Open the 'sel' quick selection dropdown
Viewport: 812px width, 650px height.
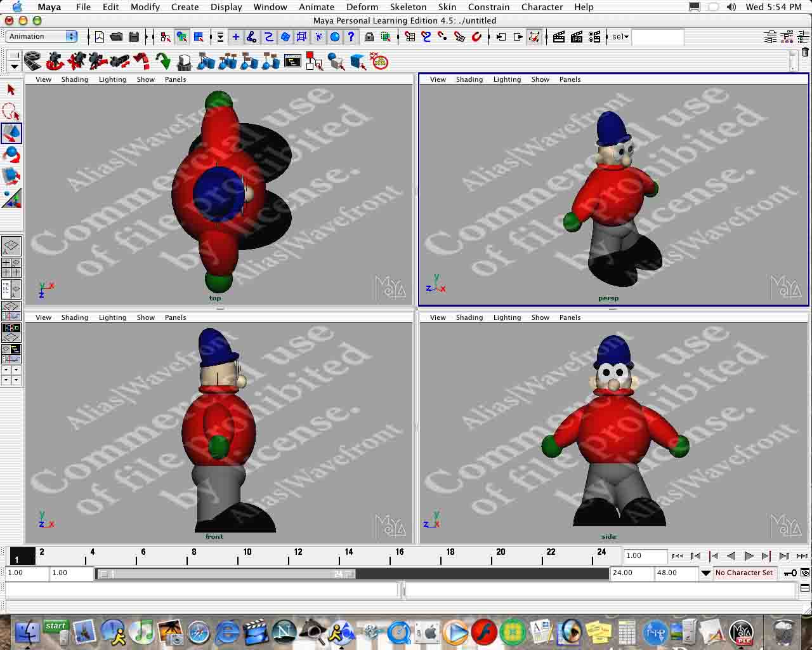tap(620, 37)
